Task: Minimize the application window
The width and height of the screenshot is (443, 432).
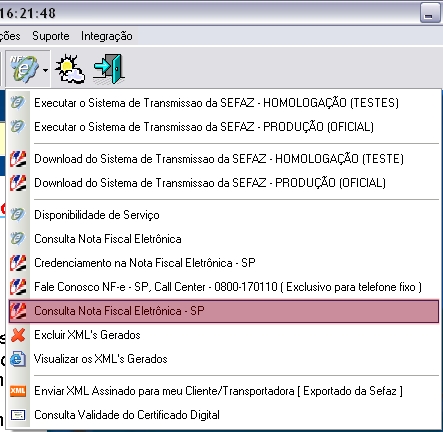Action: (430, 13)
